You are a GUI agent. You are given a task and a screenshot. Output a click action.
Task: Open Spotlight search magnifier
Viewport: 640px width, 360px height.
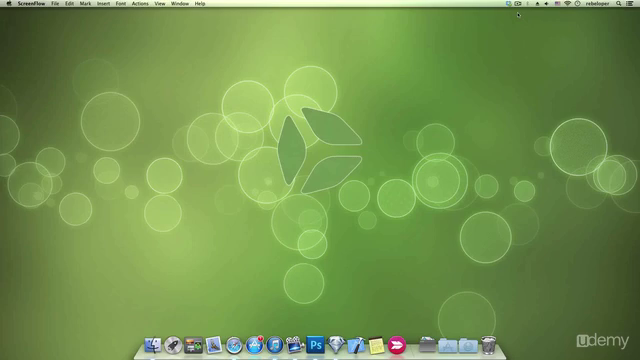(619, 4)
